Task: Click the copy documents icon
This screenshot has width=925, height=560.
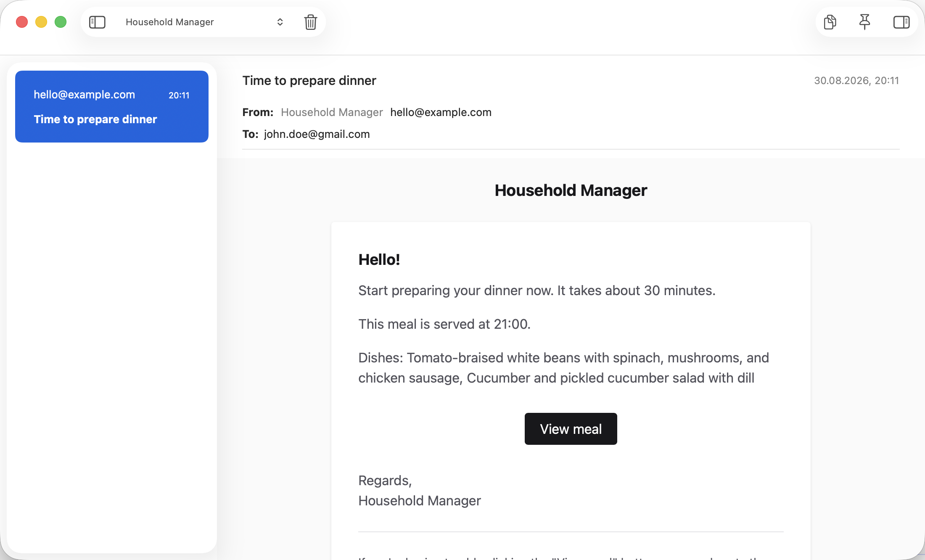Action: (x=830, y=22)
